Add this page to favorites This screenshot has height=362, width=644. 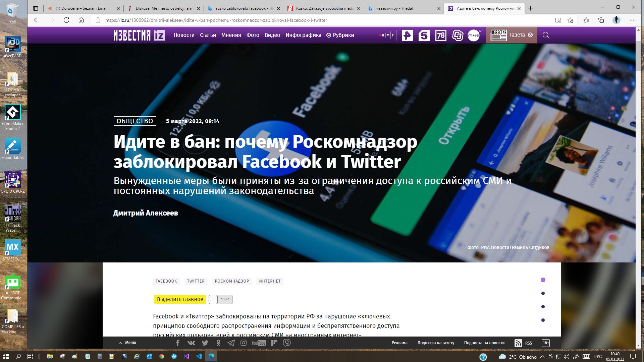(570, 20)
